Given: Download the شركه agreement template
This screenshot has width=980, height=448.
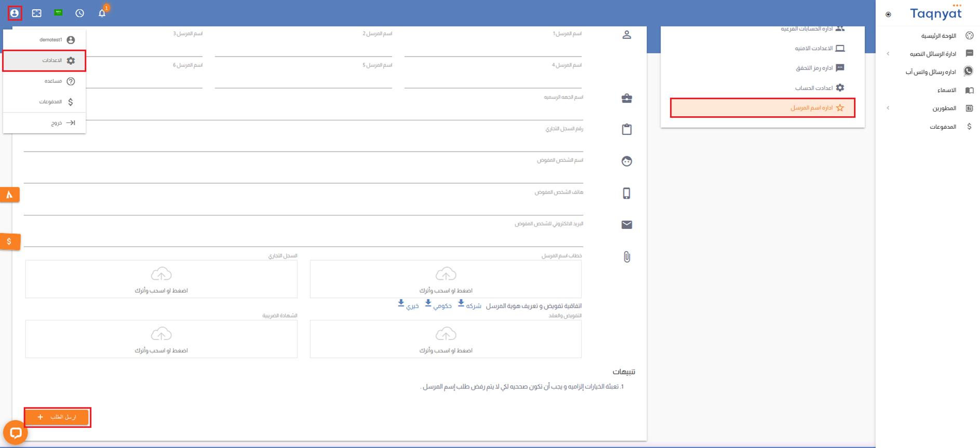Looking at the screenshot, I should click(x=469, y=305).
